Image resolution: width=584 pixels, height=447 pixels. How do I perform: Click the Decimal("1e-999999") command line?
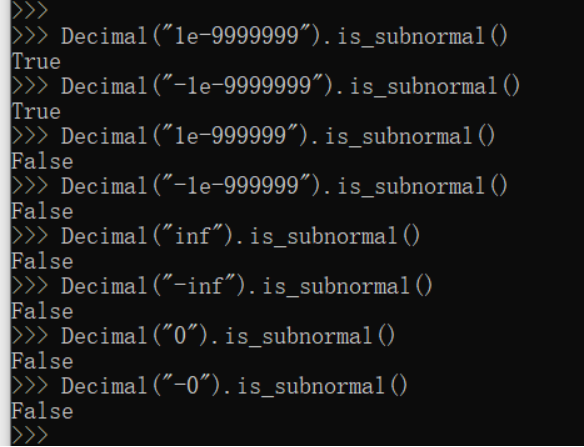pyautogui.click(x=254, y=136)
